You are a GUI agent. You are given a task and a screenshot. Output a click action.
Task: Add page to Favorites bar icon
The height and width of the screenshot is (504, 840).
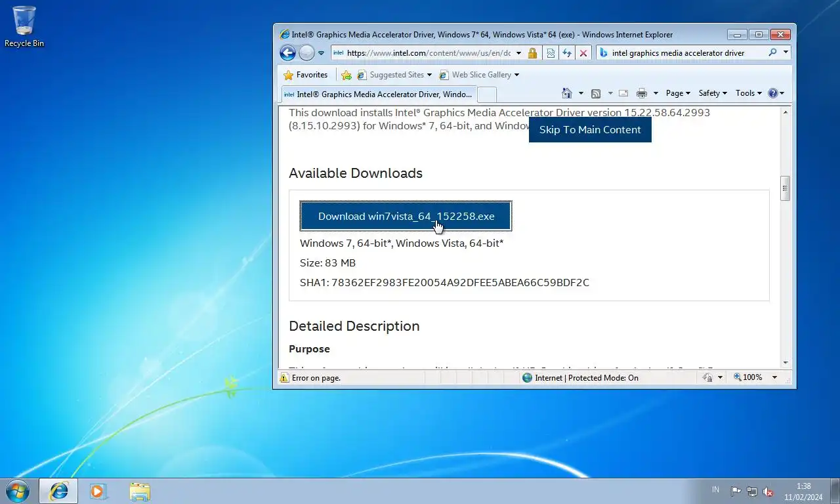(x=346, y=75)
